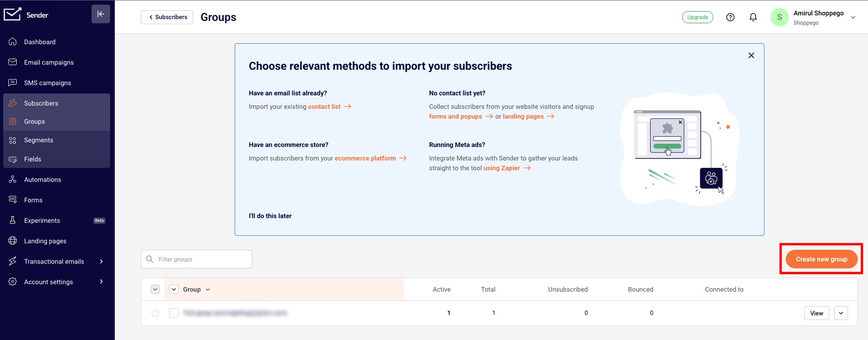Expand the Amirul Shoppego account menu
The image size is (868, 340).
(853, 17)
